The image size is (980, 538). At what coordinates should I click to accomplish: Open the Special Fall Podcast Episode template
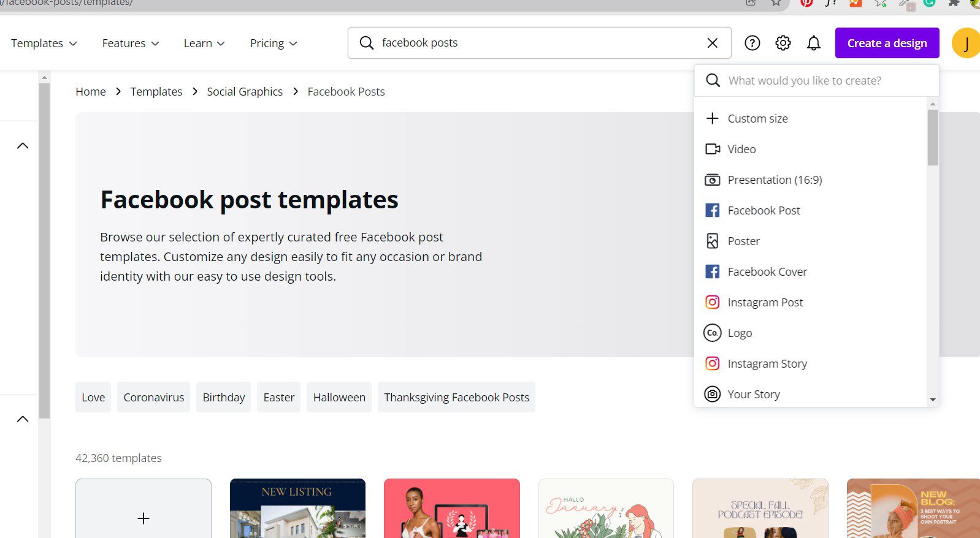click(x=760, y=509)
